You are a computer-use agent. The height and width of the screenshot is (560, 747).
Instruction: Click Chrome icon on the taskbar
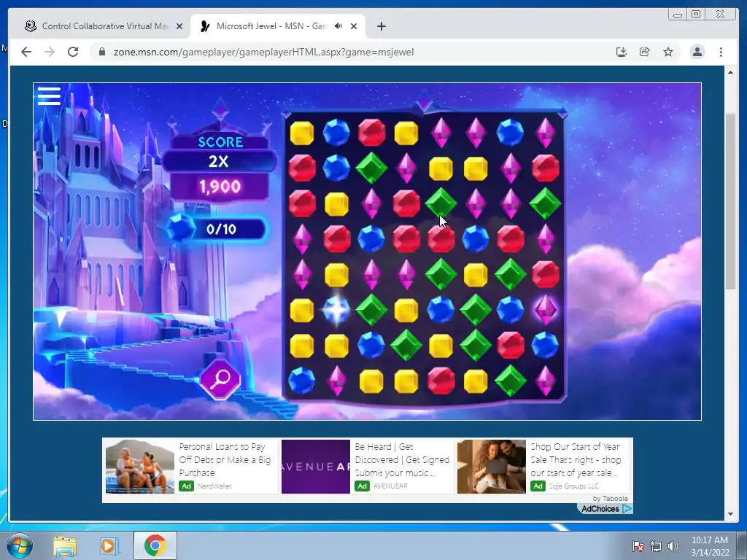point(155,545)
